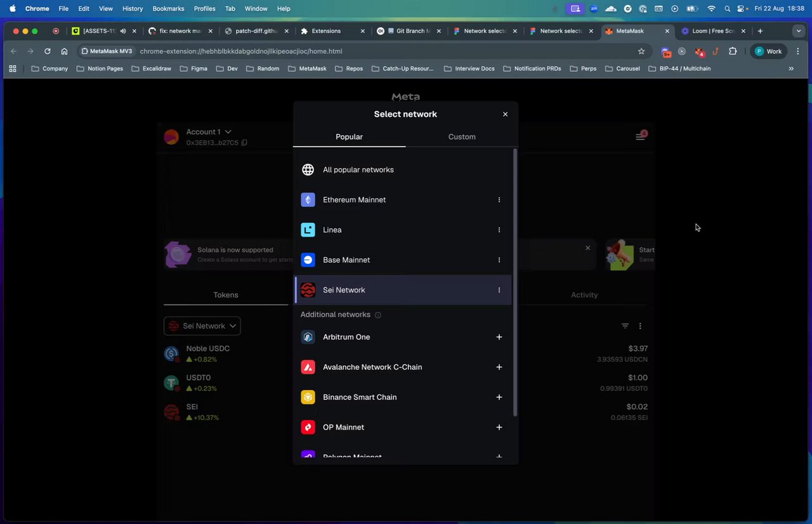812x524 pixels.
Task: Choose Linea network
Action: pos(403,230)
